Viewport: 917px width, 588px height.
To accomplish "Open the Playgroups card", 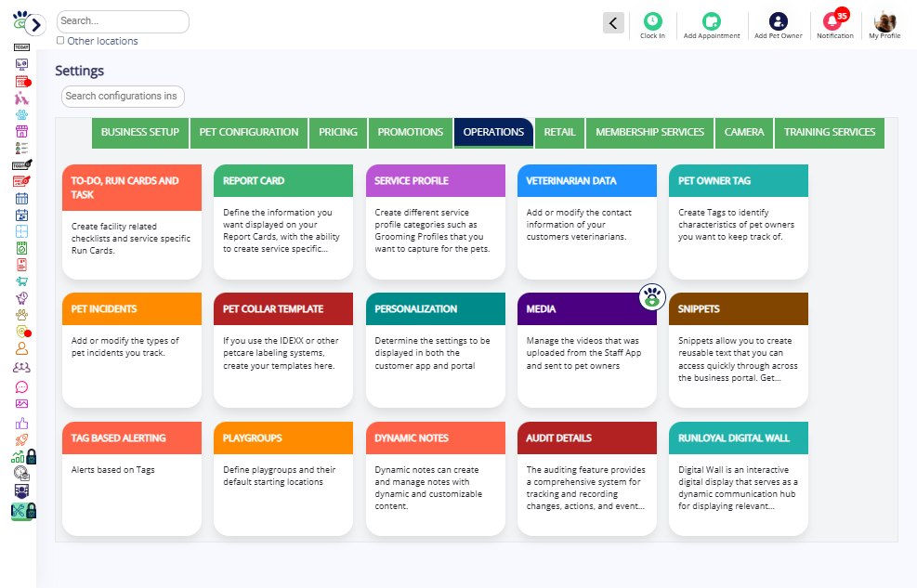I will point(283,478).
